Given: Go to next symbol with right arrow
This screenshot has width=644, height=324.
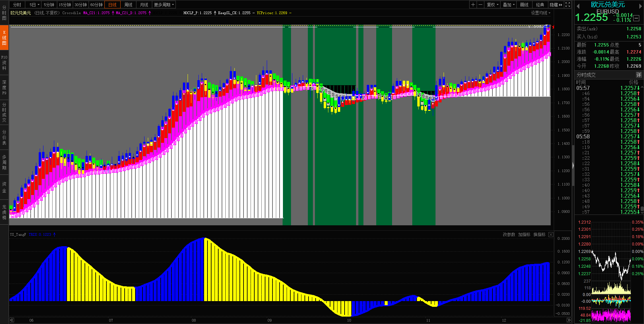Looking at the screenshot, I should [x=640, y=6].
